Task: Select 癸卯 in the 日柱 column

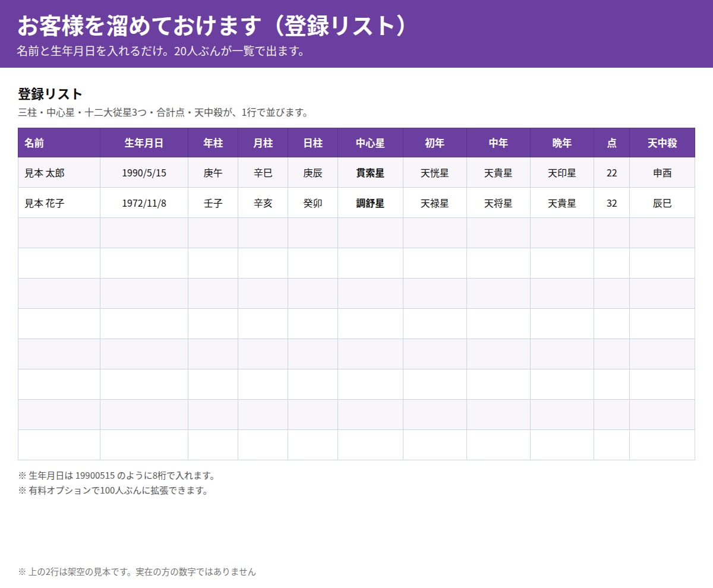Action: click(x=313, y=203)
